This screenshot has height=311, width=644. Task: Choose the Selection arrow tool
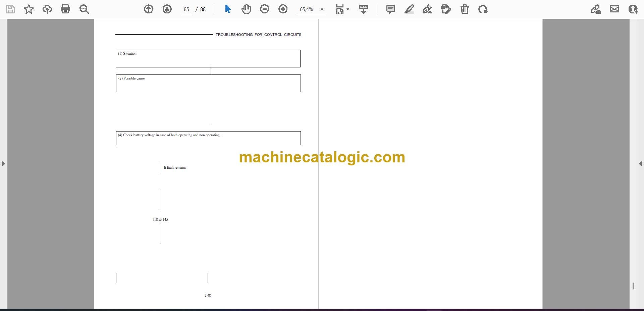point(228,9)
